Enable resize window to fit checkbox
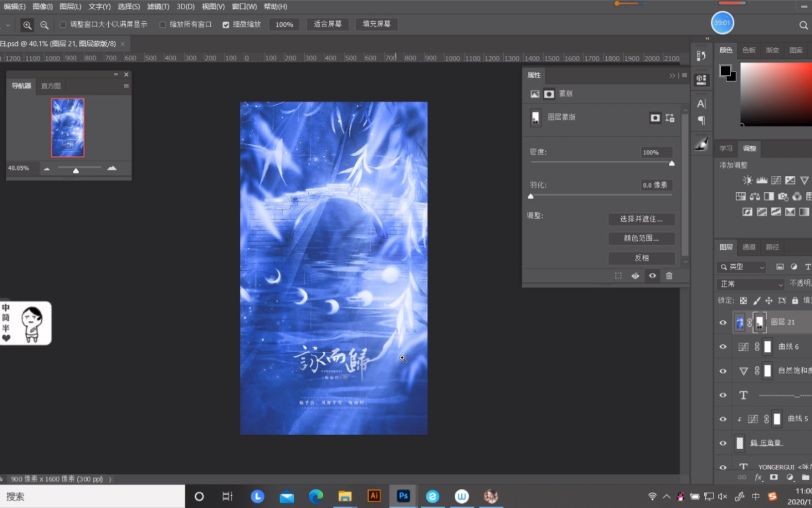 pos(63,25)
